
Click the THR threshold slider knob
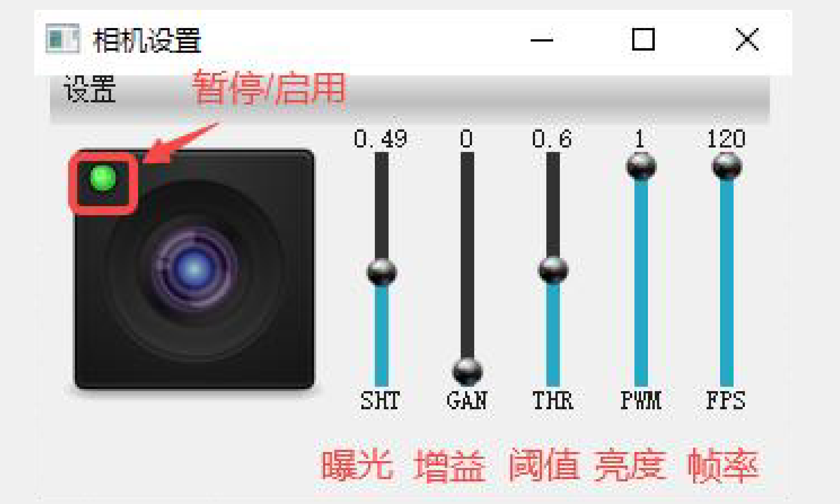(553, 270)
